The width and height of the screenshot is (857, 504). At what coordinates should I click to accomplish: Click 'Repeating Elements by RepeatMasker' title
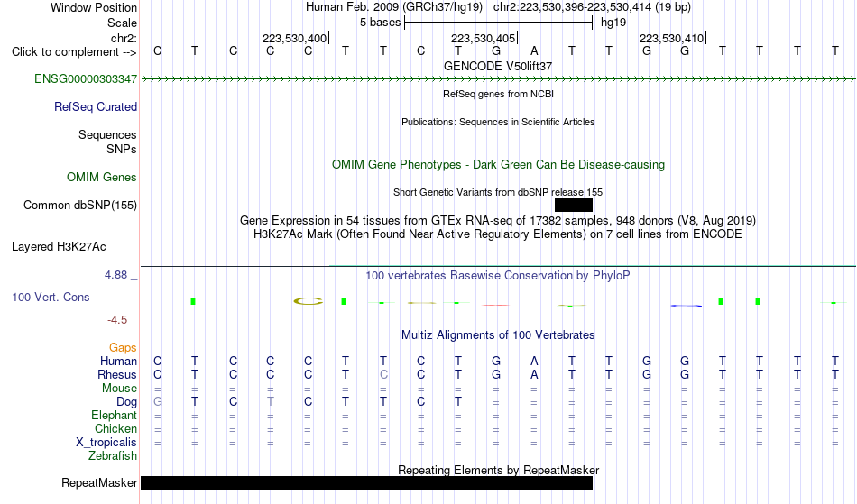point(498,470)
